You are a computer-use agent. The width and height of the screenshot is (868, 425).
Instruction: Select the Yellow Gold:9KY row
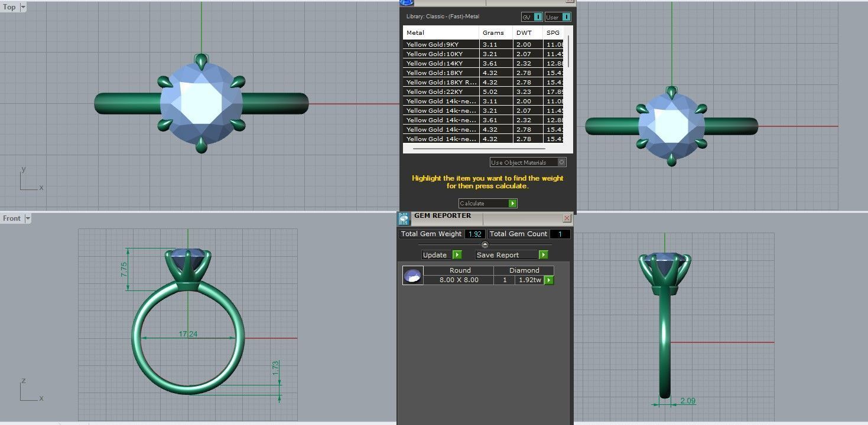484,44
